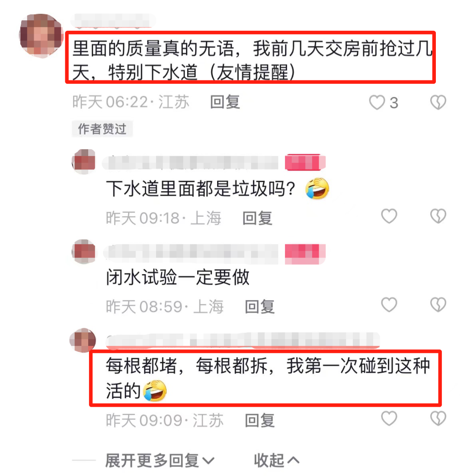Tap broken heart on 09:09 Jiangsu reply
This screenshot has width=467, height=476.
(438, 418)
